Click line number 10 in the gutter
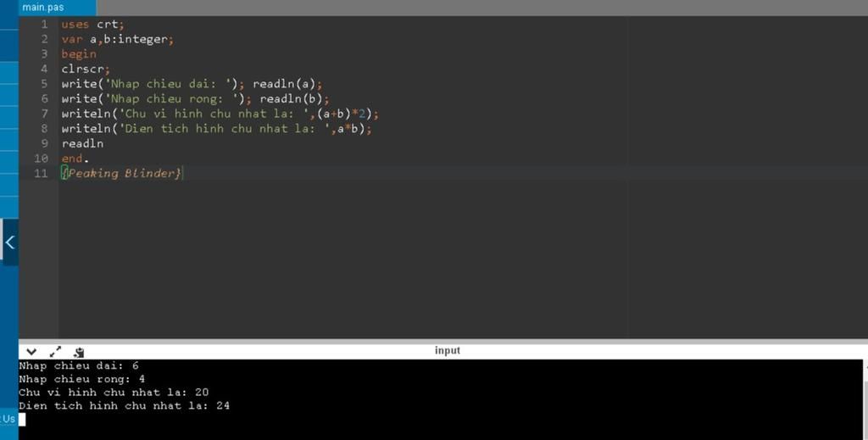Screen dimensions: 868x440 (x=42, y=159)
